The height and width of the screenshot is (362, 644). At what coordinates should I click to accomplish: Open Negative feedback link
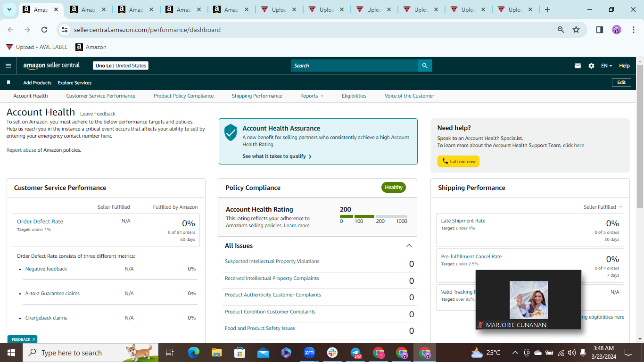pos(46,269)
